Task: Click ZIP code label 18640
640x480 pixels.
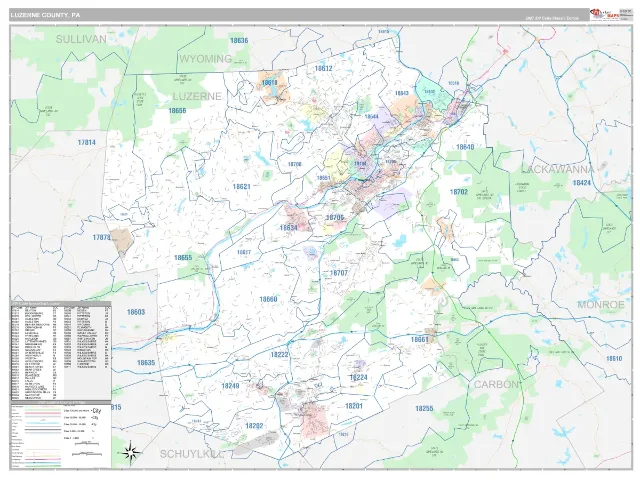Action: coord(465,147)
